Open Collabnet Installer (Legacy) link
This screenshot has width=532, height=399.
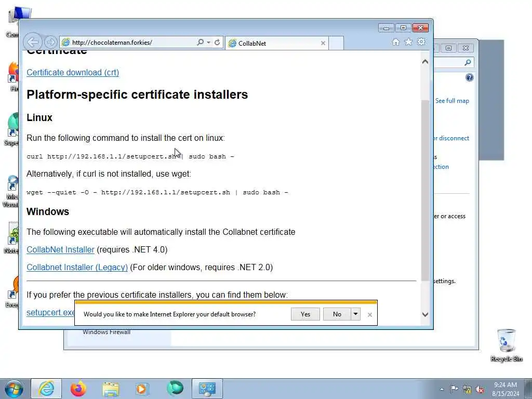[x=77, y=268]
